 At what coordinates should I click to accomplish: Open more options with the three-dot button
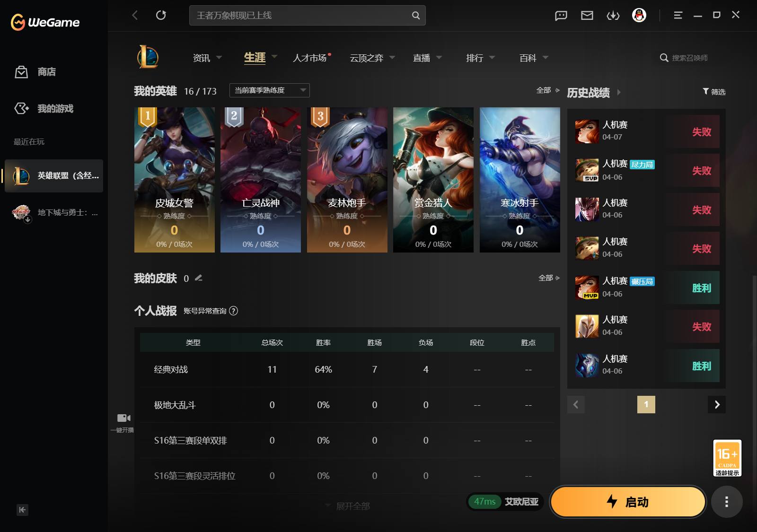727,502
